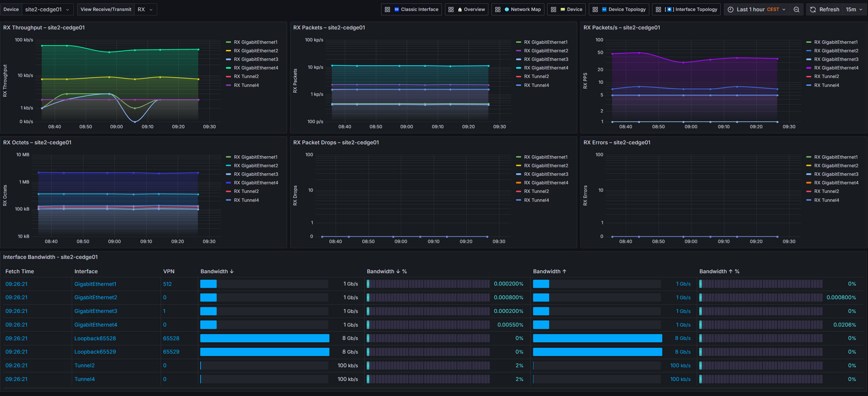Open the 15m refresh interval dropdown
Image resolution: width=868 pixels, height=396 pixels.
(x=854, y=10)
